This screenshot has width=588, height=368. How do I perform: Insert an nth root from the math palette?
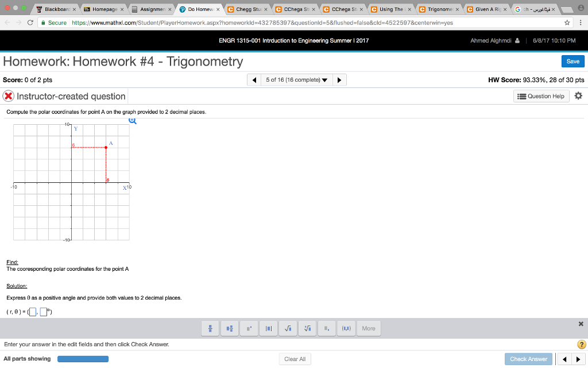point(307,328)
